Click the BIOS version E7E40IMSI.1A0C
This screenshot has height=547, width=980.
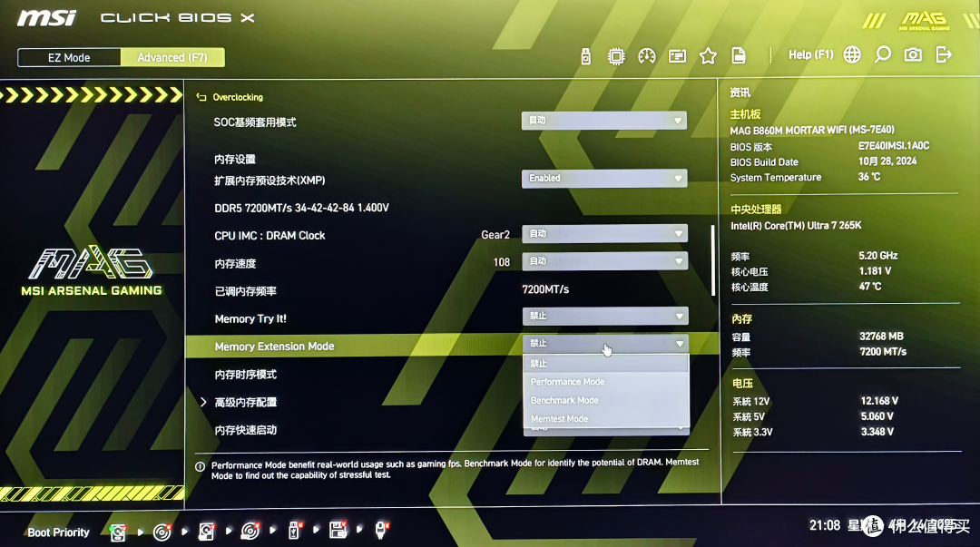[x=894, y=146]
